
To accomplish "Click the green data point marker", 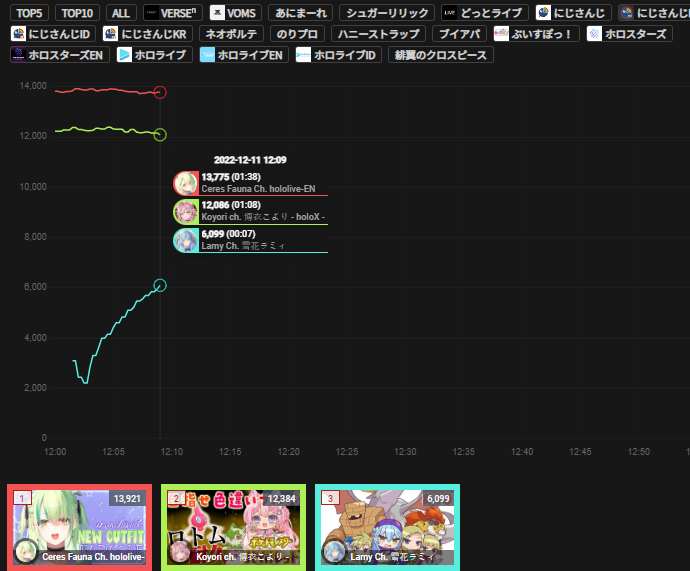I will (x=160, y=135).
